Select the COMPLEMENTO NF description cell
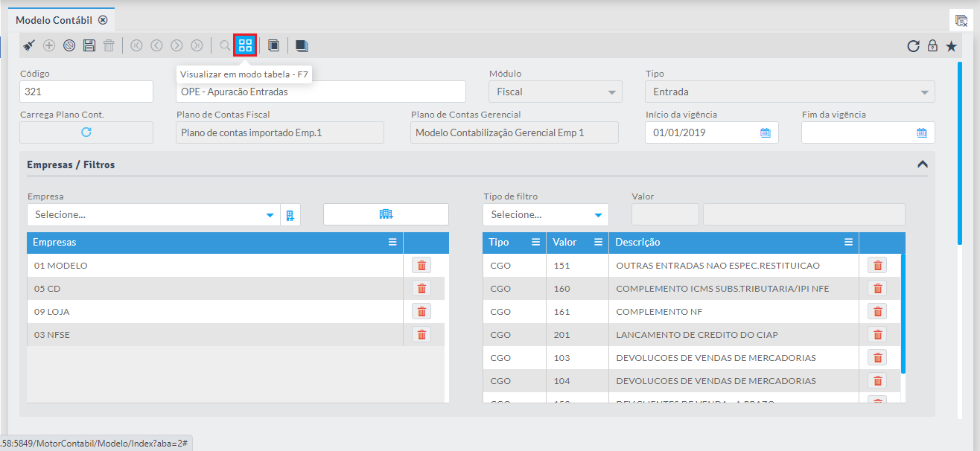The height and width of the screenshot is (451, 980). point(734,312)
